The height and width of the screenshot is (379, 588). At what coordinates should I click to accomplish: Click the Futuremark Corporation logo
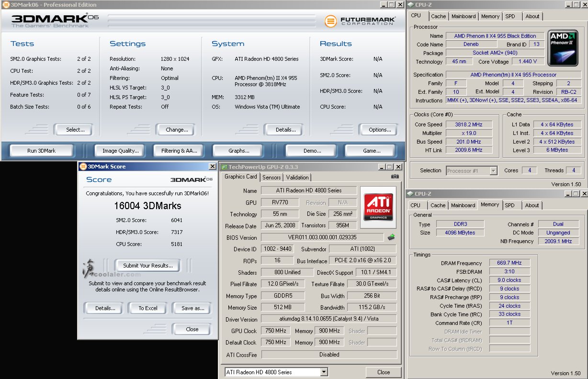coord(360,21)
